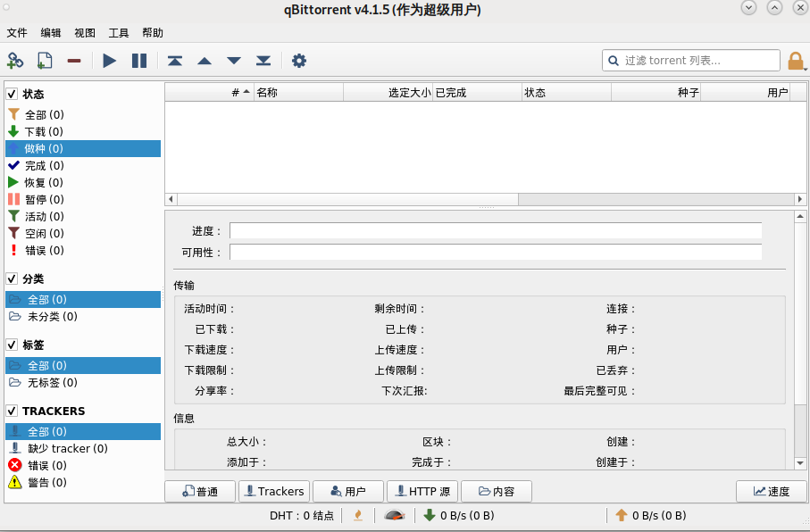Viewport: 810px width, 532px height.
Task: Move torrent up in queue
Action: click(x=205, y=61)
